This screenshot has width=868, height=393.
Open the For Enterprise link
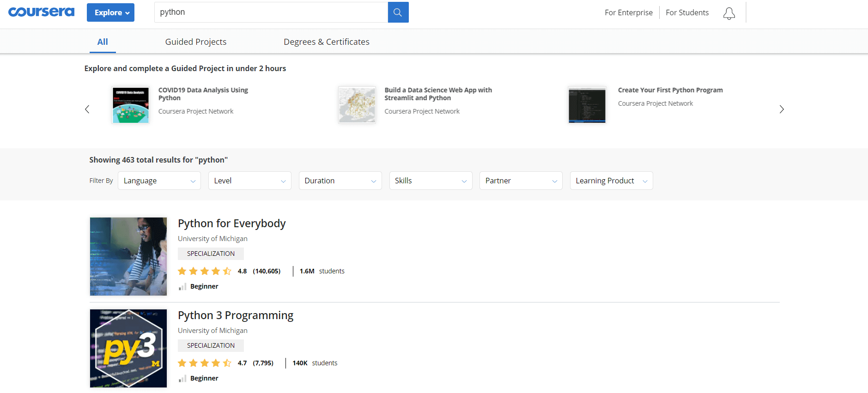point(629,12)
